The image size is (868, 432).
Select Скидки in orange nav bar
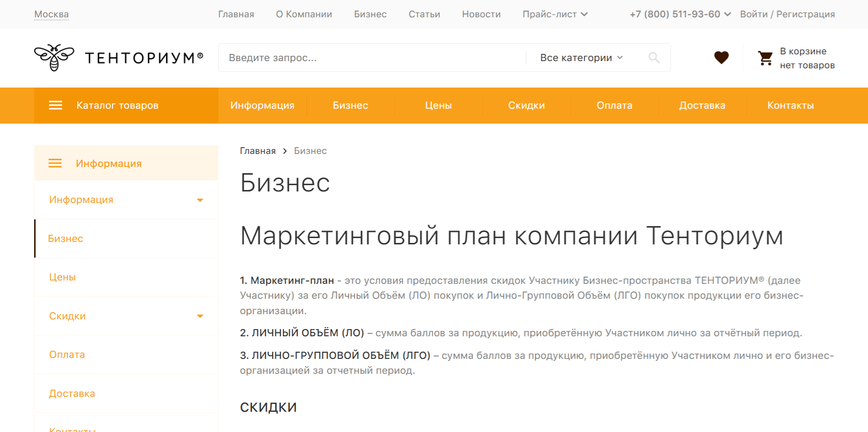pyautogui.click(x=526, y=105)
